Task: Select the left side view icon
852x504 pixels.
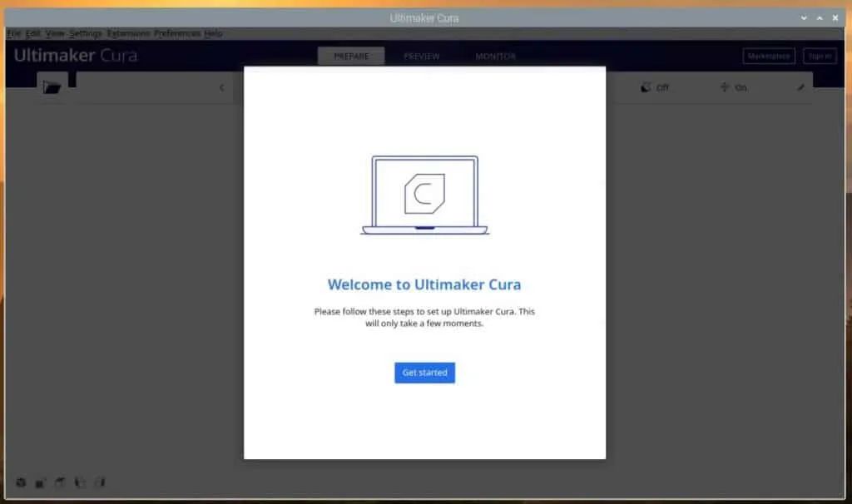Action: (80, 482)
